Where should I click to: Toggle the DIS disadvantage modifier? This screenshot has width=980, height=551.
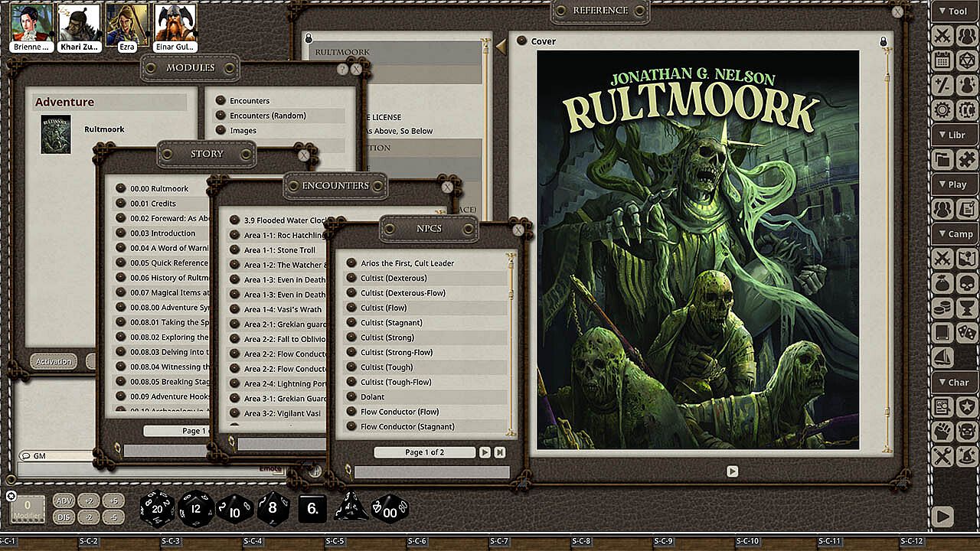coord(64,517)
